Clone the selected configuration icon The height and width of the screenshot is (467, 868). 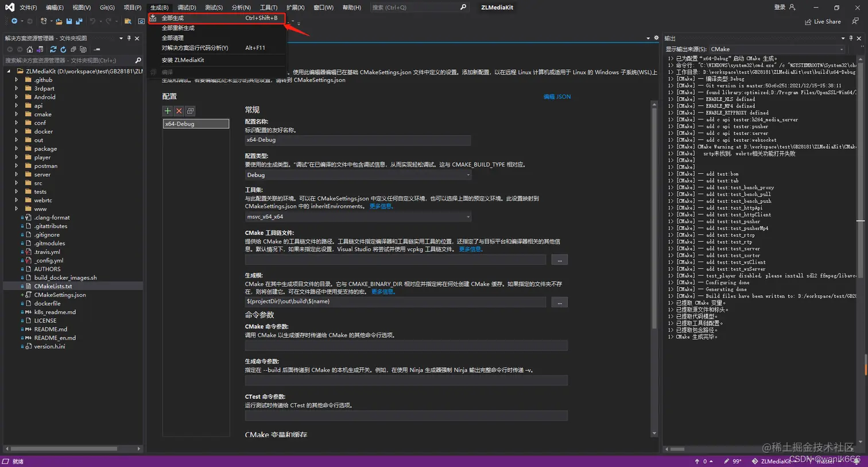pos(190,111)
